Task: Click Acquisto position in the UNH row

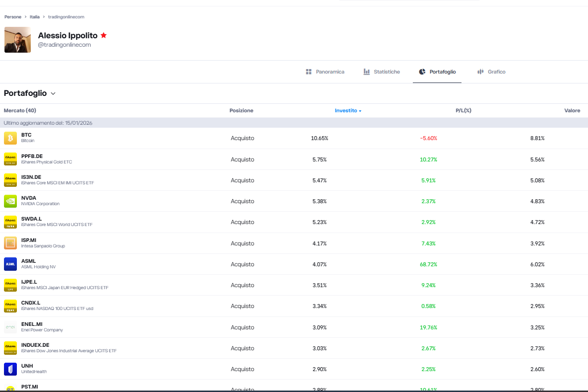Action: [x=242, y=369]
